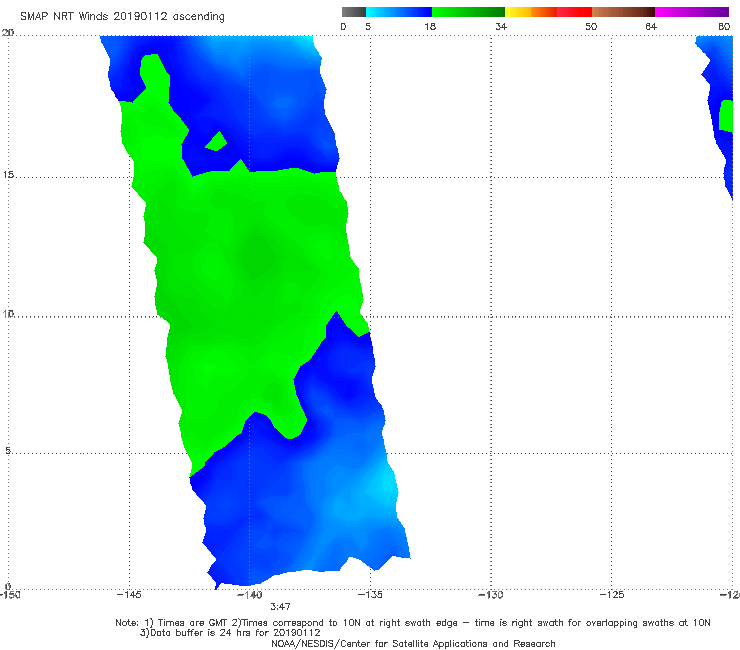Image resolution: width=740 pixels, height=650 pixels.
Task: Click the longitude axis label '-145'
Action: 129,595
